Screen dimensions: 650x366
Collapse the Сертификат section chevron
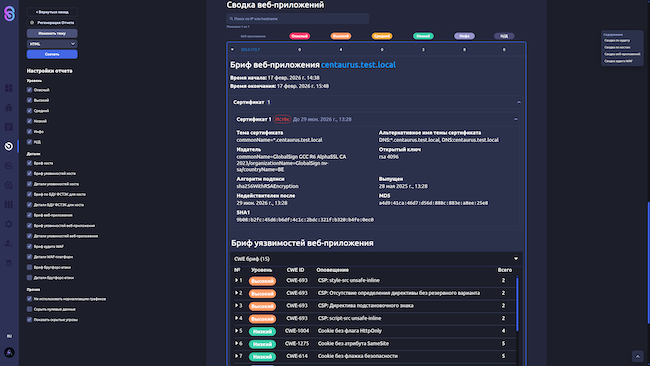(x=519, y=102)
